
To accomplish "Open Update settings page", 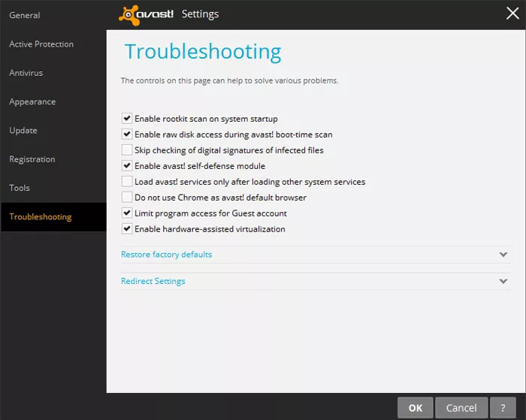I will pyautogui.click(x=23, y=131).
